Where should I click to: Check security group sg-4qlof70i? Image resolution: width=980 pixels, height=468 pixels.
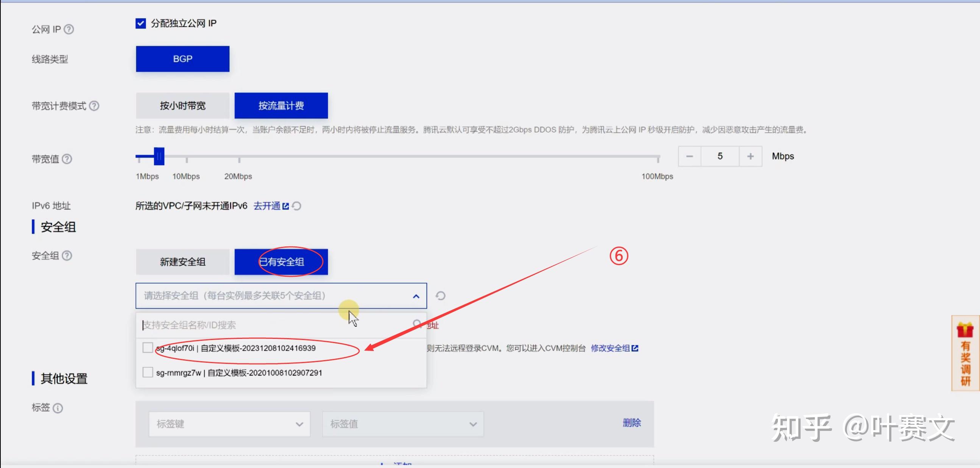pyautogui.click(x=148, y=347)
